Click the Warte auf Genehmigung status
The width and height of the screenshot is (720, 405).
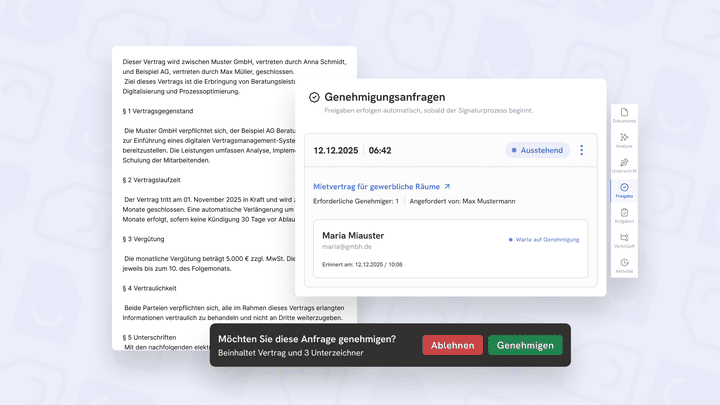(x=544, y=240)
